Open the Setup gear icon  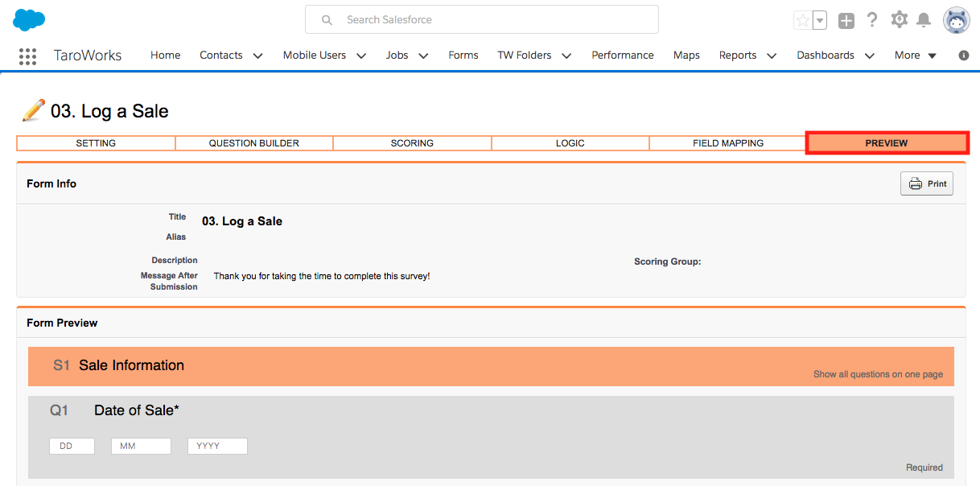pos(900,20)
